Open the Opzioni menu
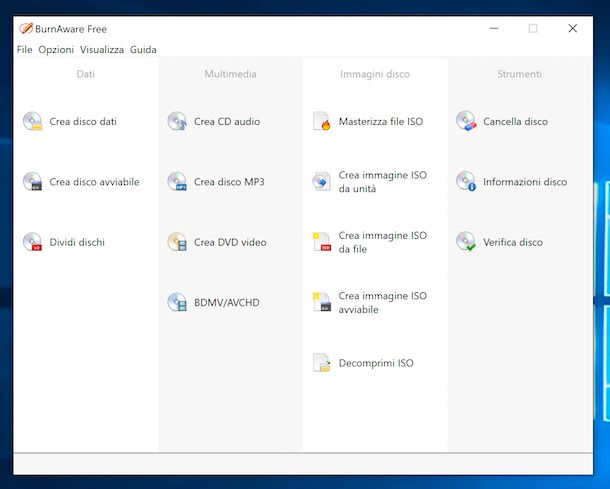The image size is (610, 489). coord(56,50)
